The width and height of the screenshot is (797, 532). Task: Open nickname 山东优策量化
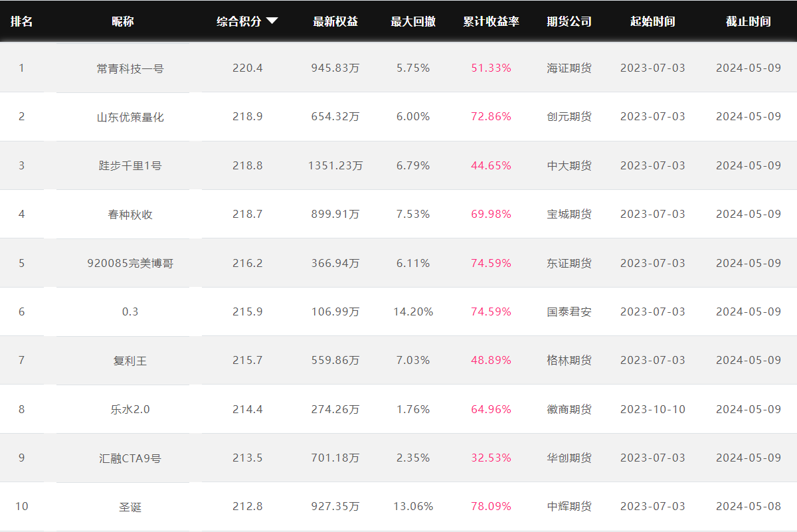tap(130, 117)
